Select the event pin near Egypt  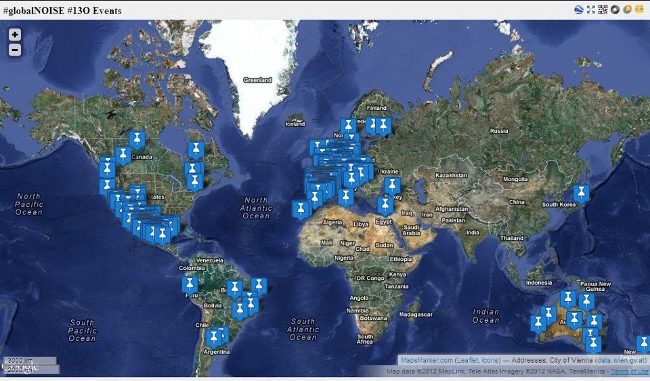pyautogui.click(x=385, y=206)
